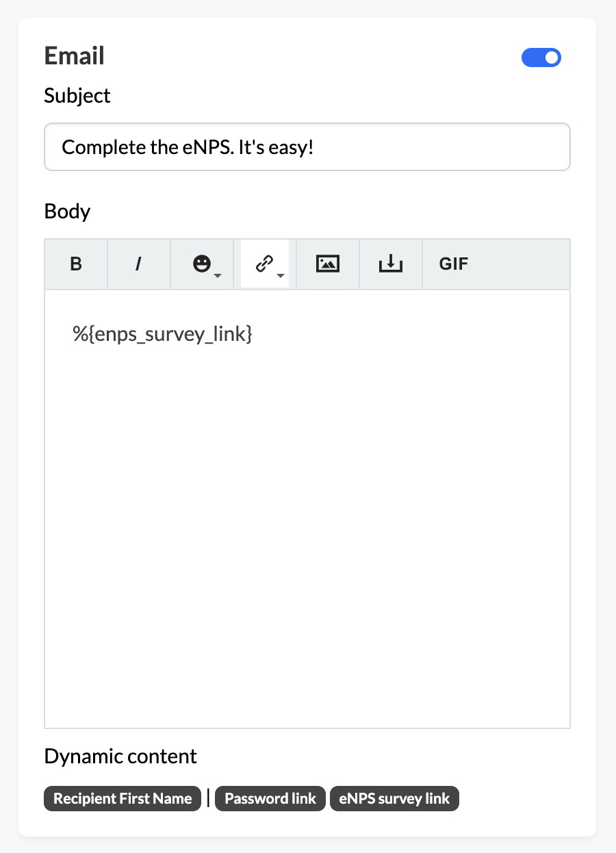This screenshot has width=616, height=853.
Task: Click the download/attach file icon
Action: (391, 264)
